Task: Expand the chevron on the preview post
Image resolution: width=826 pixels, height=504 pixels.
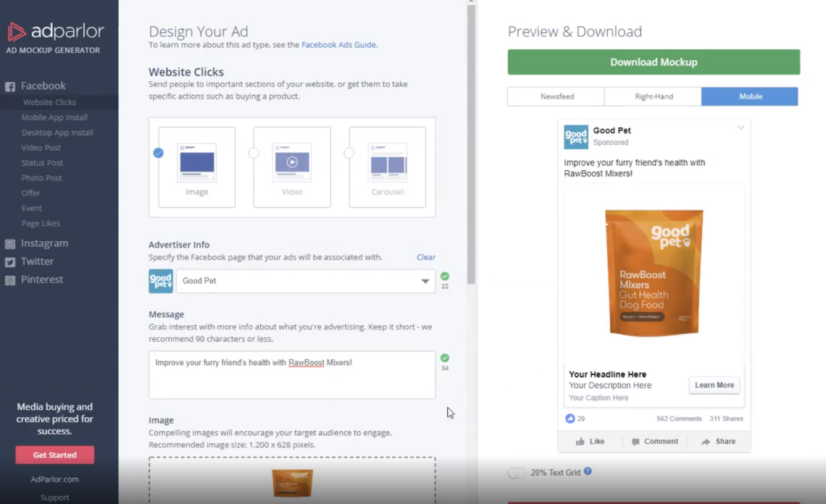Action: [x=741, y=127]
